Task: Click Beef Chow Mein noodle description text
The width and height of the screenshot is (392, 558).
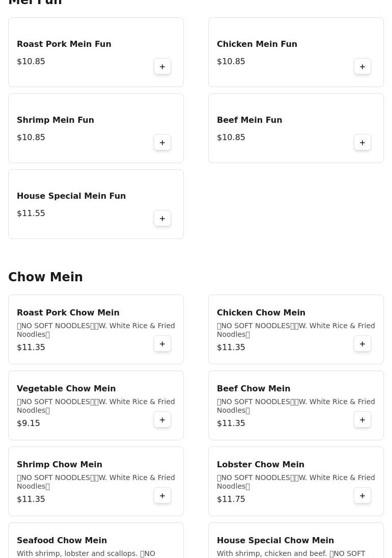Action: (x=295, y=406)
